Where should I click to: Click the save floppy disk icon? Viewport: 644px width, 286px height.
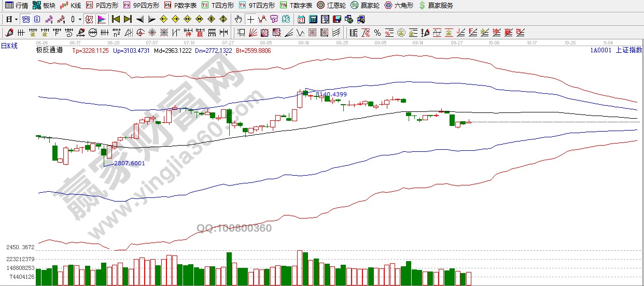pos(337,20)
